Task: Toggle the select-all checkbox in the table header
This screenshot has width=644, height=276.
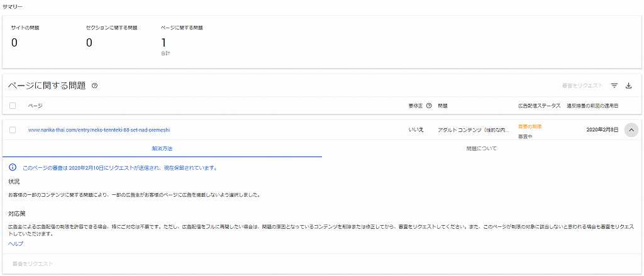Action: click(13, 106)
